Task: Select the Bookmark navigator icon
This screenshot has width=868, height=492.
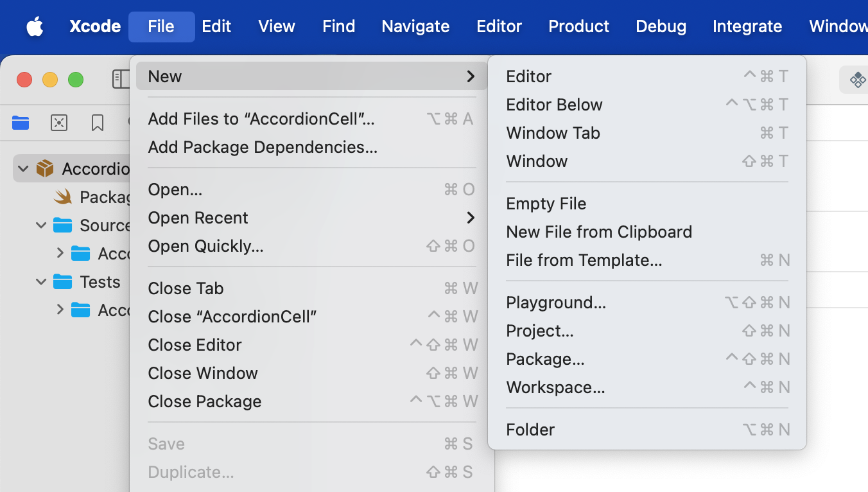Action: pos(97,123)
